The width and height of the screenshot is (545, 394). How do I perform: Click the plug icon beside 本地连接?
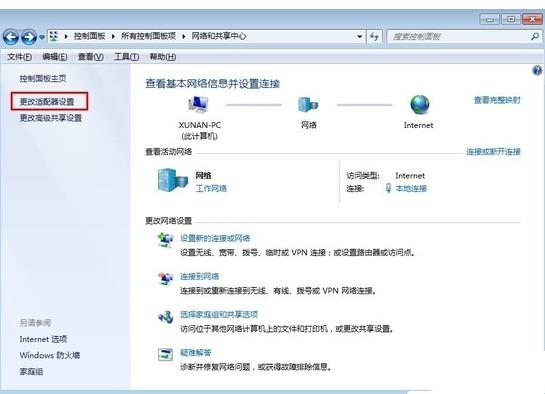(x=388, y=188)
